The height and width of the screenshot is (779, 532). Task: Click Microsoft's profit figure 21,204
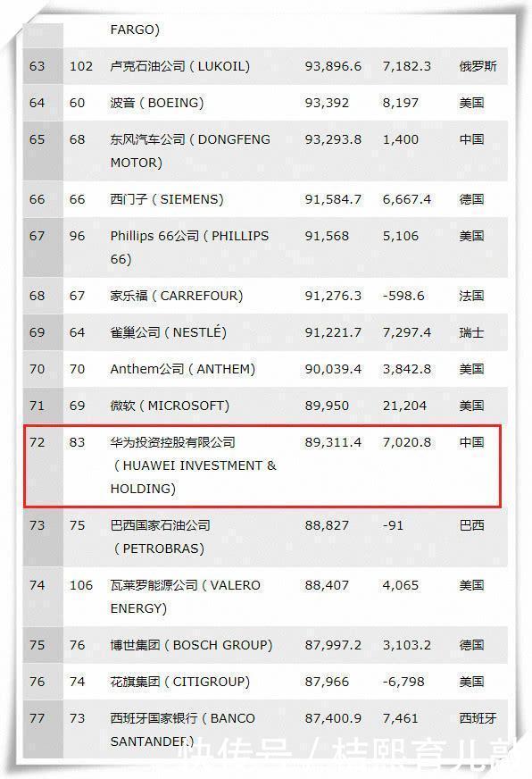tap(404, 406)
